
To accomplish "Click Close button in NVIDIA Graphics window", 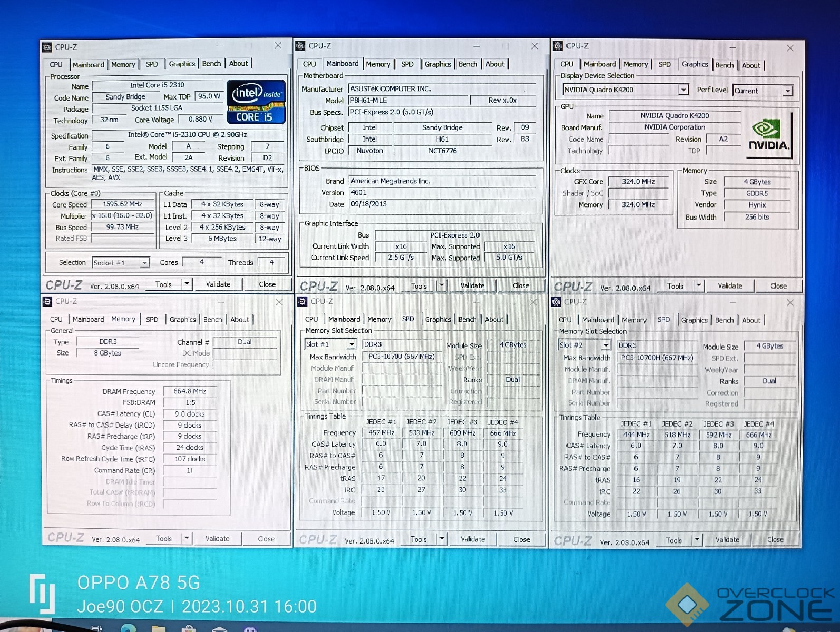I will point(778,286).
